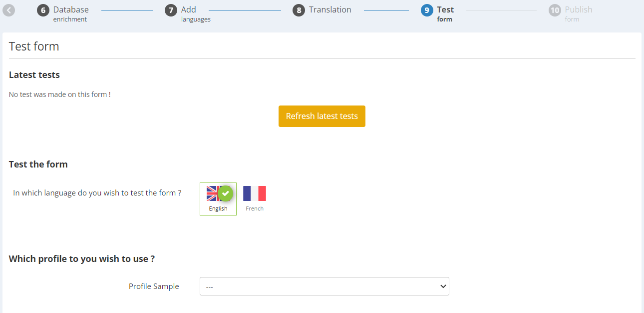Click the step 9 number circle
Viewport: 644px width, 313px height.
click(x=427, y=10)
